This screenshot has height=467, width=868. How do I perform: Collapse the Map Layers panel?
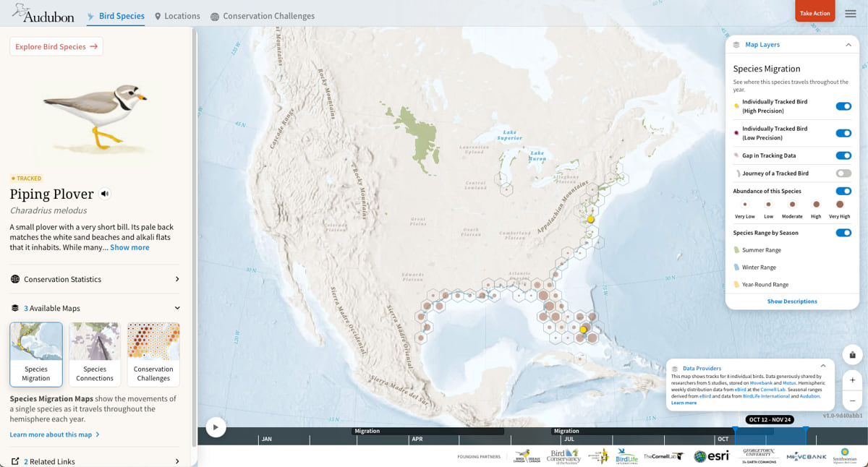pyautogui.click(x=848, y=44)
